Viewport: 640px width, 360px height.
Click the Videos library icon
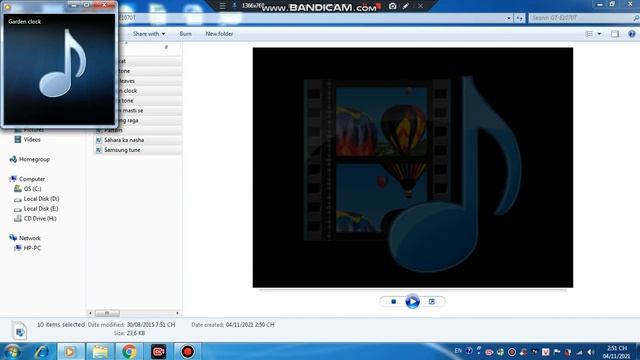18,140
